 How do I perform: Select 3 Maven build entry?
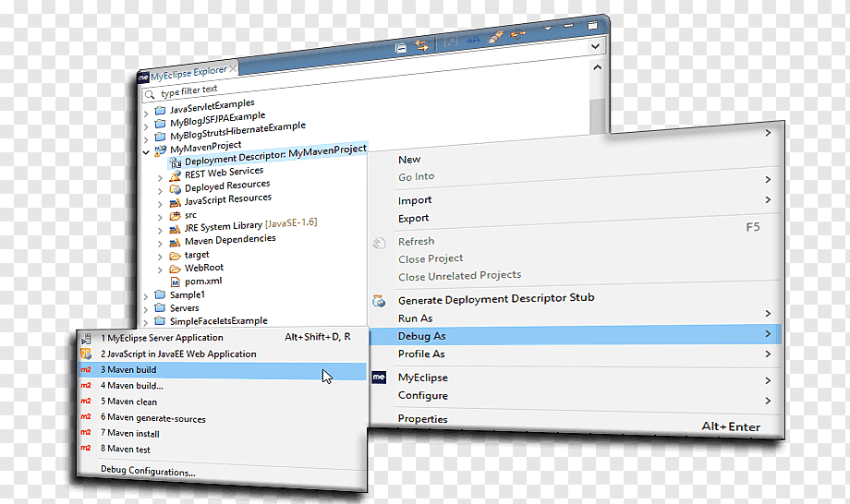click(x=223, y=370)
